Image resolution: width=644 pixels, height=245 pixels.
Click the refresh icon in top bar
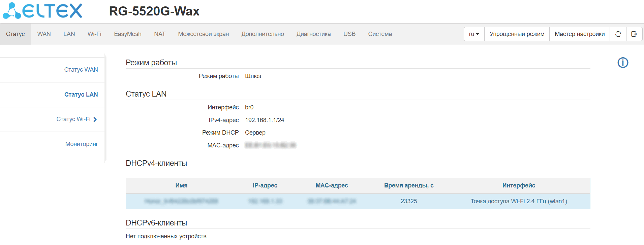tap(618, 34)
